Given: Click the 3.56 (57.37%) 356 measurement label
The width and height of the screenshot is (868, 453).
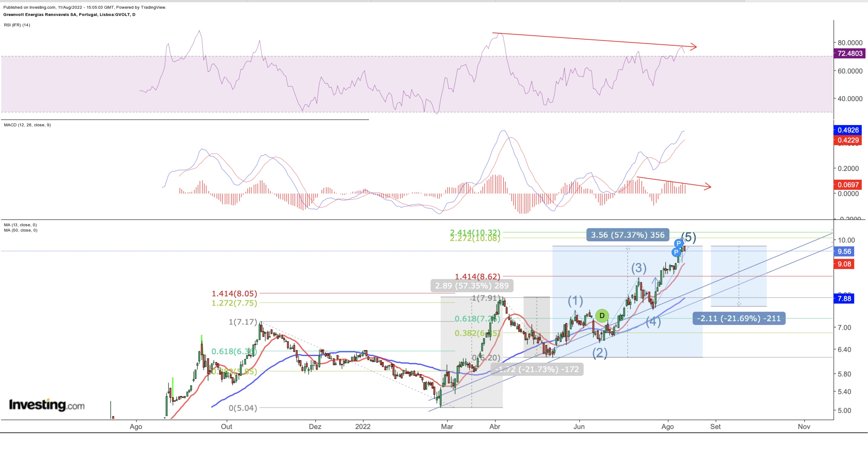Looking at the screenshot, I should pos(628,235).
